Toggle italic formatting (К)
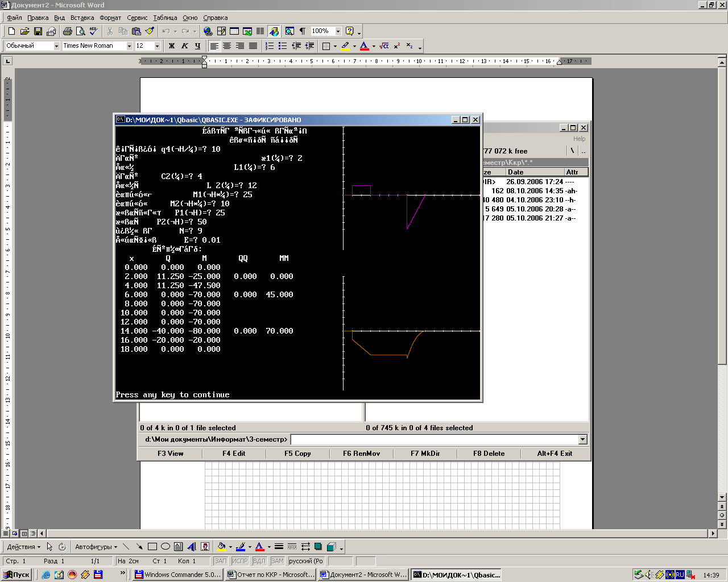 click(x=185, y=46)
